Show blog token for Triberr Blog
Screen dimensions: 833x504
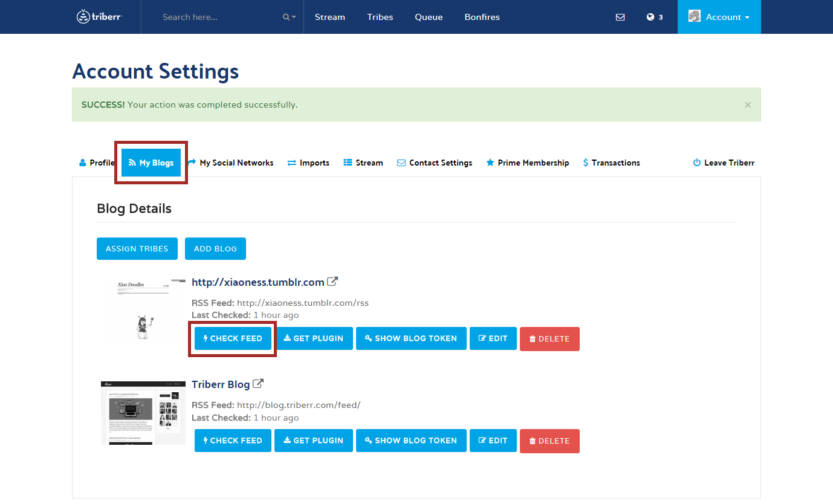pyautogui.click(x=411, y=441)
